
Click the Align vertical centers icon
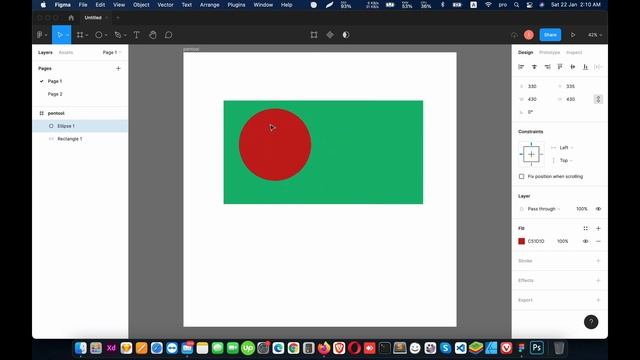click(573, 67)
